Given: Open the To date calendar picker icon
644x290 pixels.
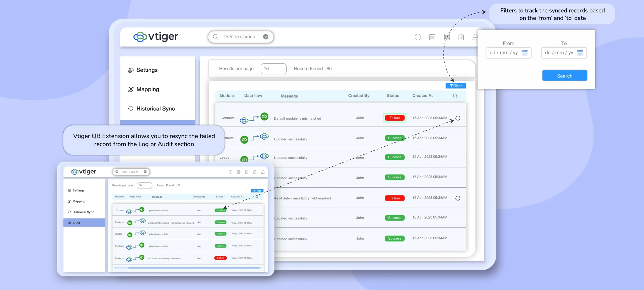Looking at the screenshot, I should tap(580, 53).
